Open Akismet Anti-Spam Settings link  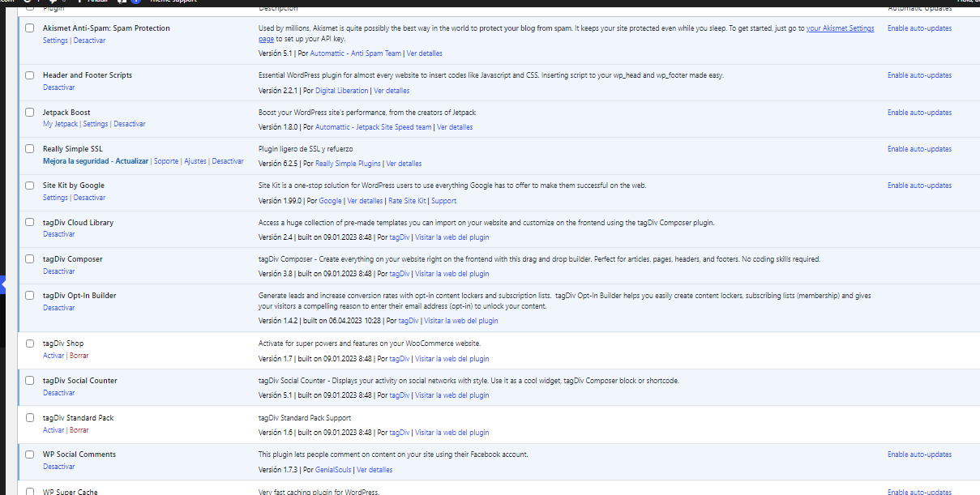(55, 40)
